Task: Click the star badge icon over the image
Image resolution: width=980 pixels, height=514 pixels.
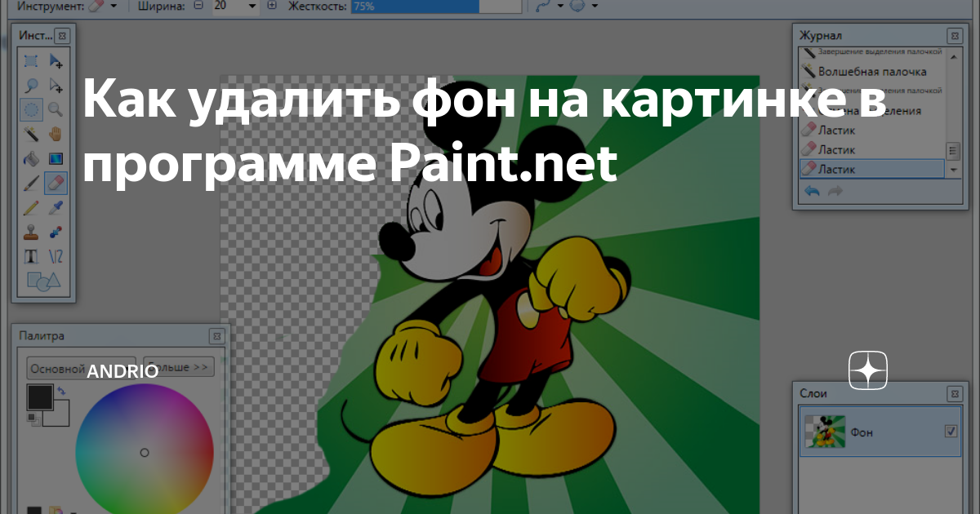Action: click(x=868, y=371)
